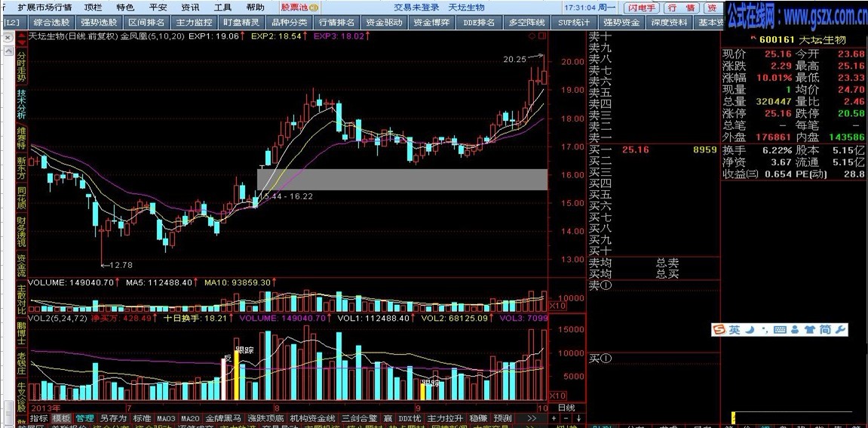Apply the 主力拉升 indicator template

pos(446,418)
